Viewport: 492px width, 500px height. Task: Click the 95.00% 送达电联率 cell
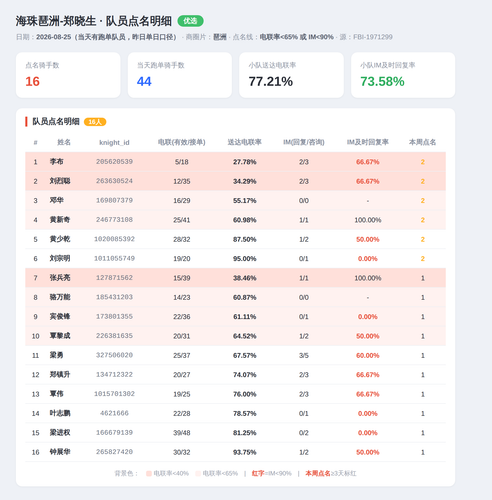pos(245,259)
